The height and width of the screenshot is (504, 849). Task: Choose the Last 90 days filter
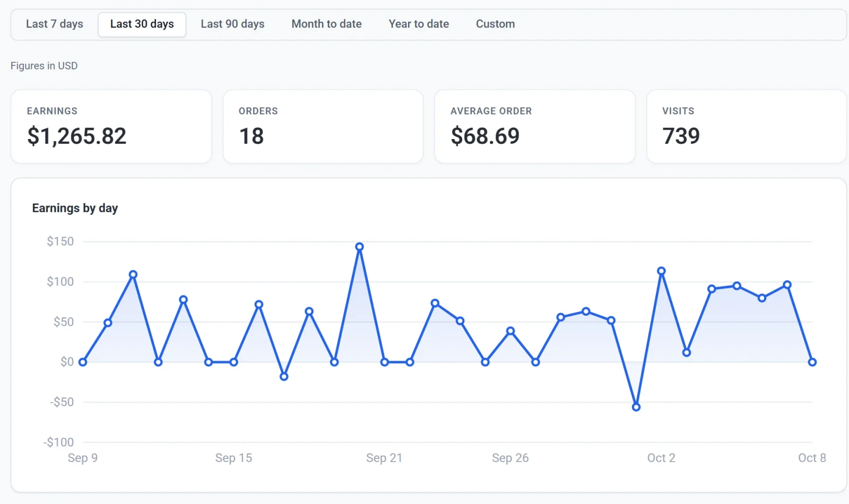232,24
